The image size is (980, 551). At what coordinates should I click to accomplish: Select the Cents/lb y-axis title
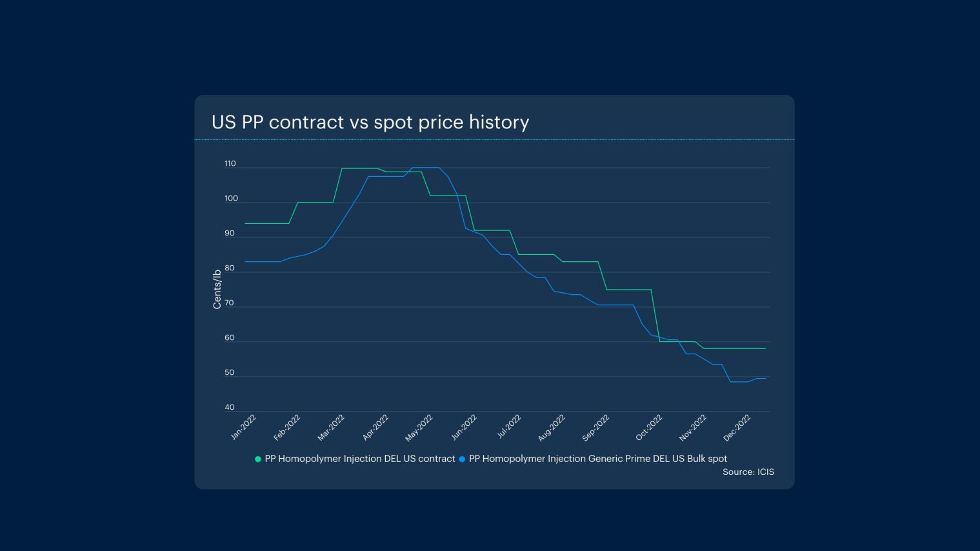click(x=217, y=290)
